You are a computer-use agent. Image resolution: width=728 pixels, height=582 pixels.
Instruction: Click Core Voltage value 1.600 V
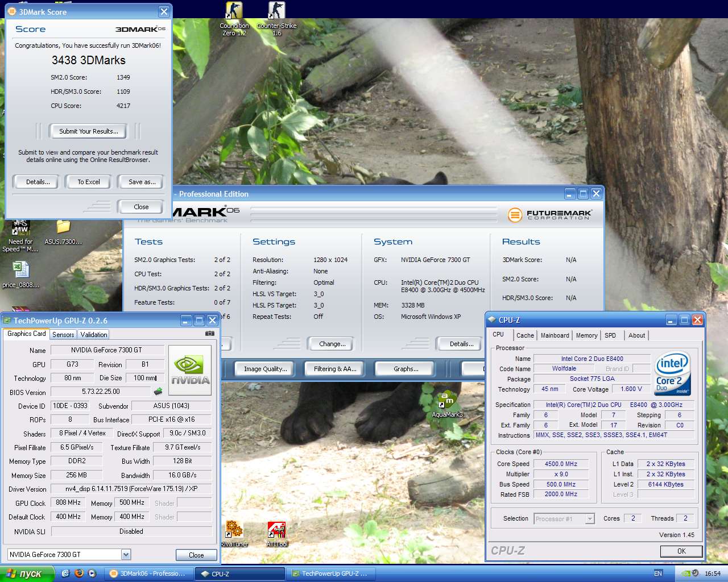coord(631,389)
